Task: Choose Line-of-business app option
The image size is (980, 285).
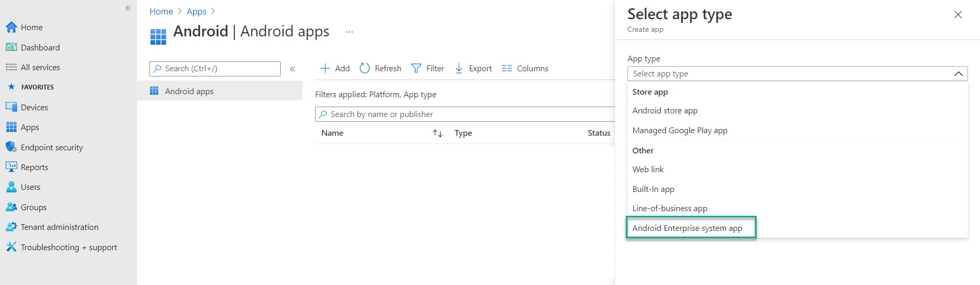Action: tap(797, 209)
